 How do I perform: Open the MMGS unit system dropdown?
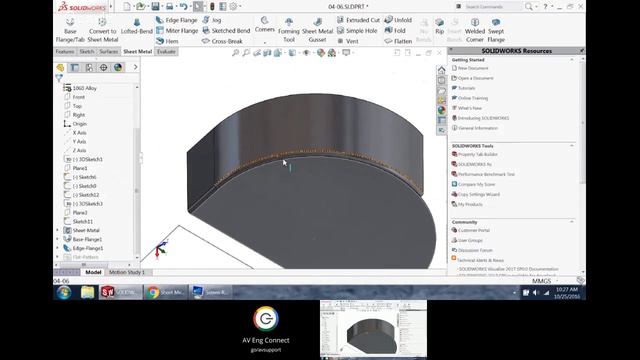[558, 281]
